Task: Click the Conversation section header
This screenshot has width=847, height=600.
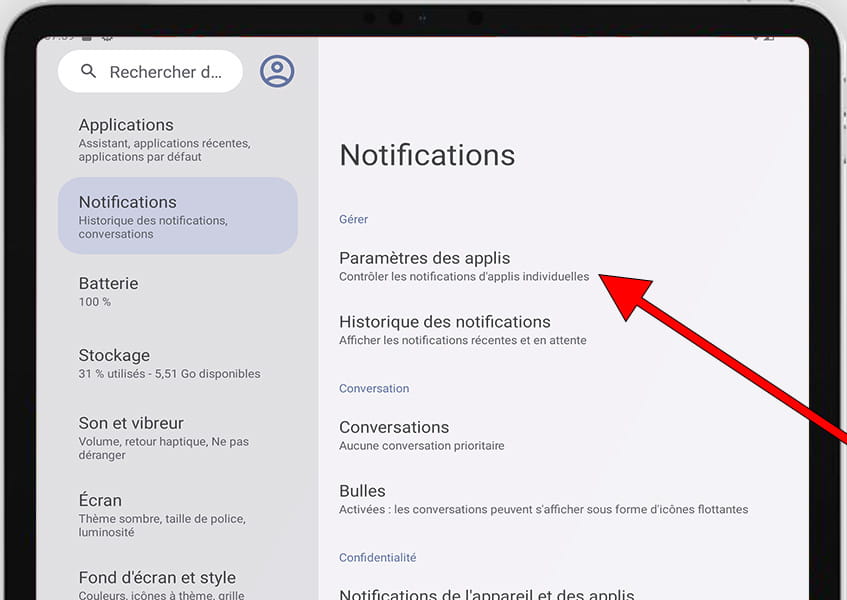Action: click(374, 388)
